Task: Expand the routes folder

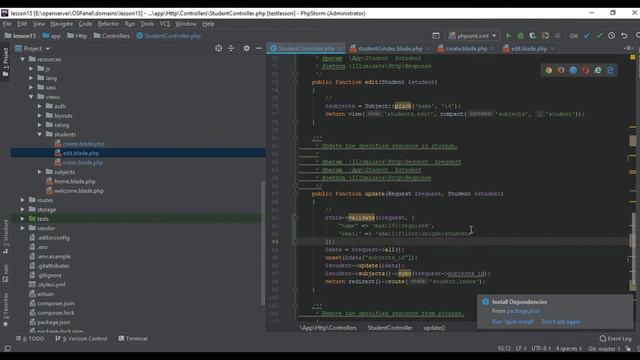Action: [22, 200]
